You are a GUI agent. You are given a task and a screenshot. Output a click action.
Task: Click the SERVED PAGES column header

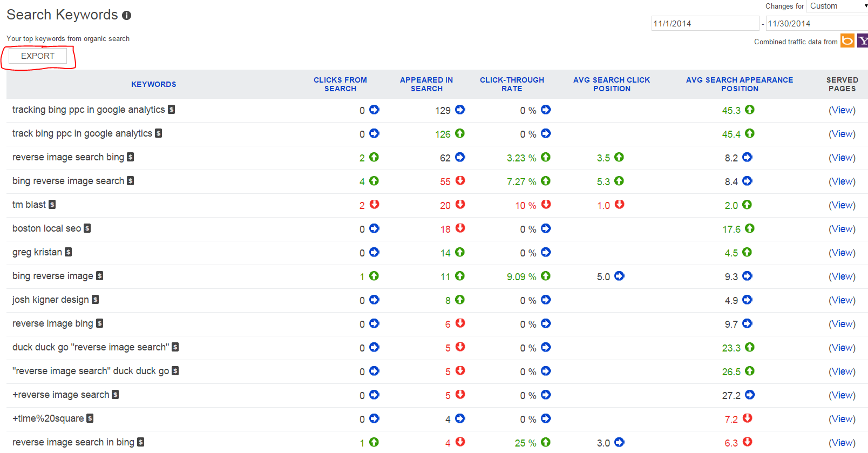[x=842, y=84]
